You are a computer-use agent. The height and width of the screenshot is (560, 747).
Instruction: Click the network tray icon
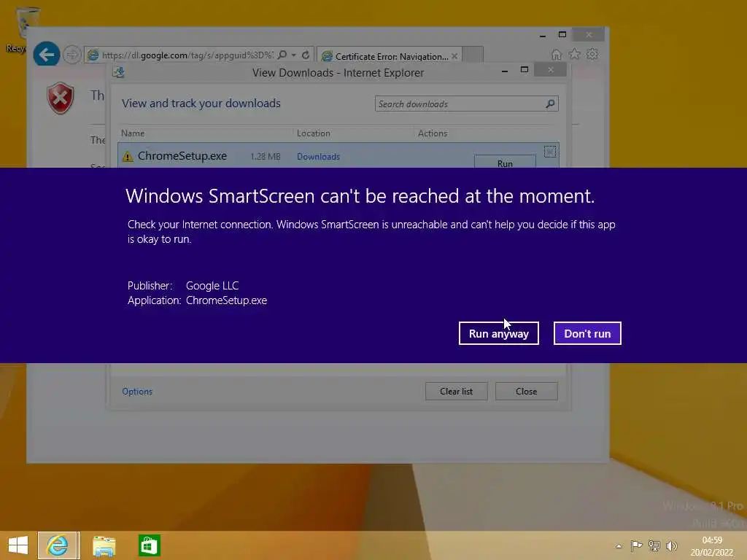(654, 545)
